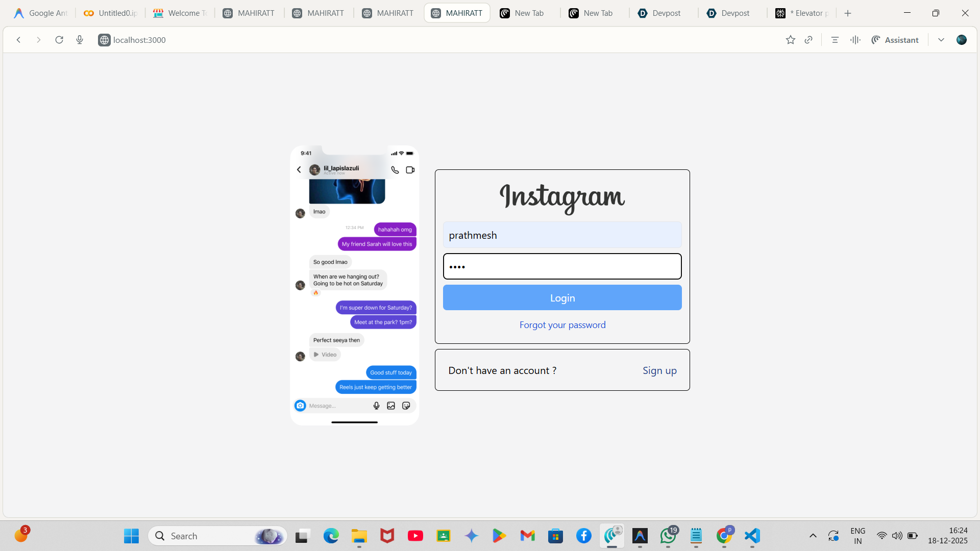Bookmark page with the star icon

click(791, 40)
